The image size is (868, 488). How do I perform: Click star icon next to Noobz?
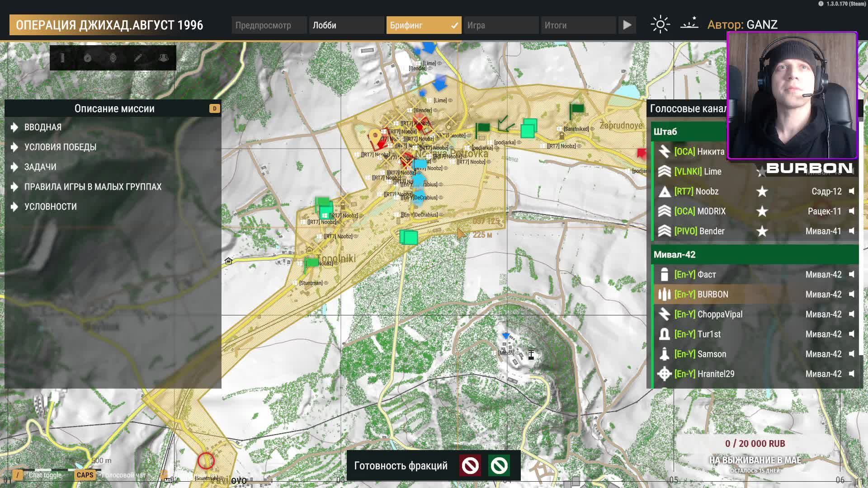[762, 192]
